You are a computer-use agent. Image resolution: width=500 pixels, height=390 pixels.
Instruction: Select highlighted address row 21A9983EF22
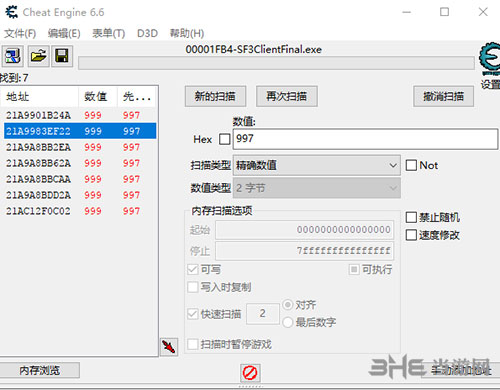point(80,131)
